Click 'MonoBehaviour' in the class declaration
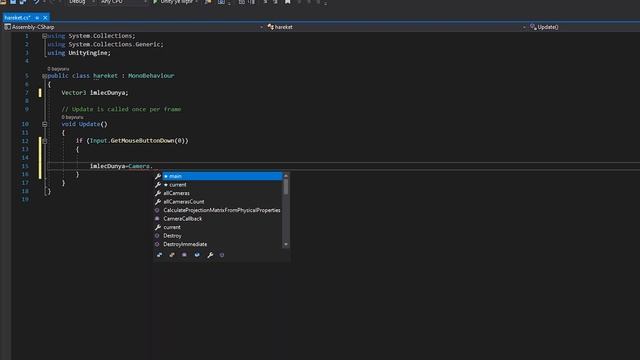Screen dimensions: 640x360 (x=151, y=76)
